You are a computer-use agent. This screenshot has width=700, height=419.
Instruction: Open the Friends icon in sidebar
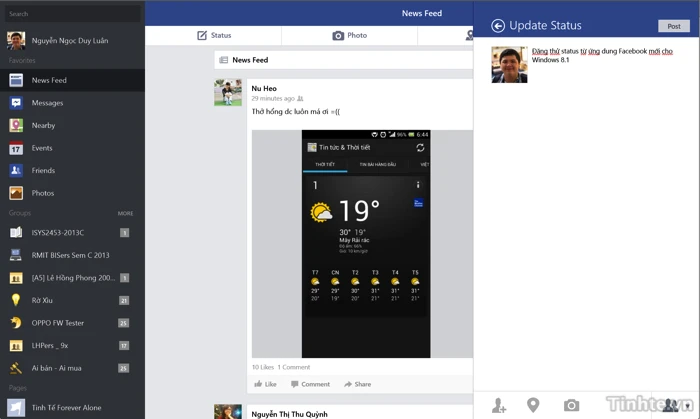click(16, 170)
